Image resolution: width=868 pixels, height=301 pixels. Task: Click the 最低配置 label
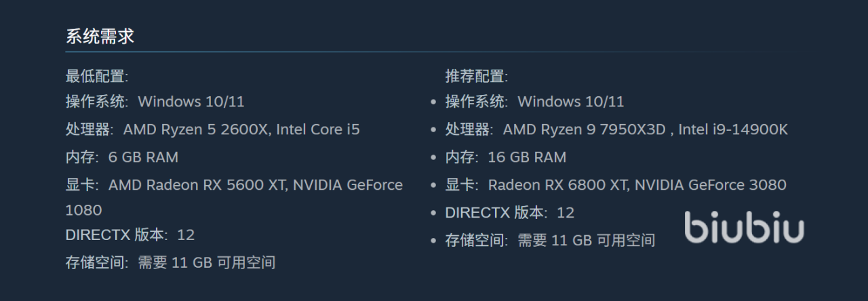pos(97,76)
